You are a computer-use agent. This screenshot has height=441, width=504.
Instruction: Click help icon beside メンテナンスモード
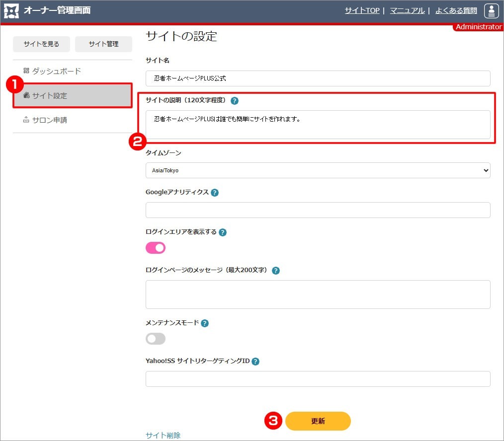coord(205,323)
